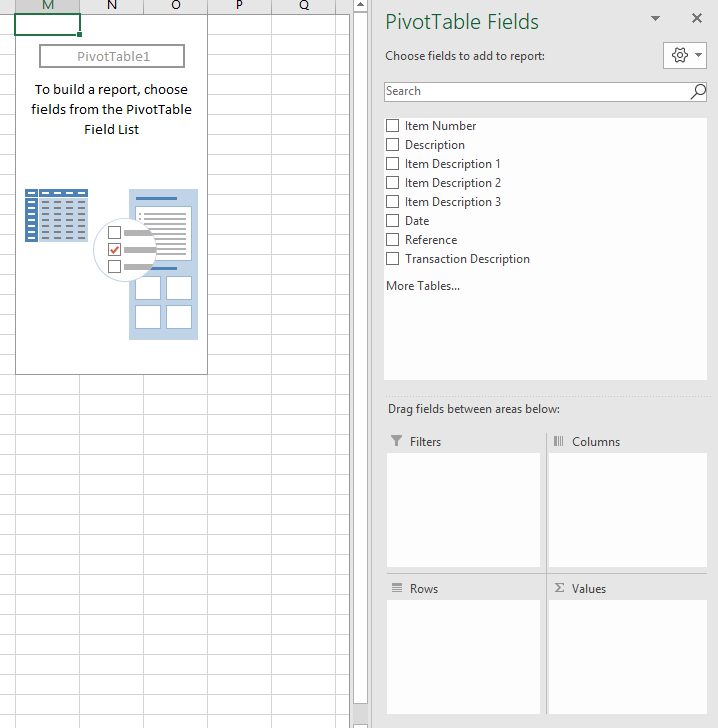
Task: Toggle the Item Description 3 checkbox
Action: [x=392, y=202]
